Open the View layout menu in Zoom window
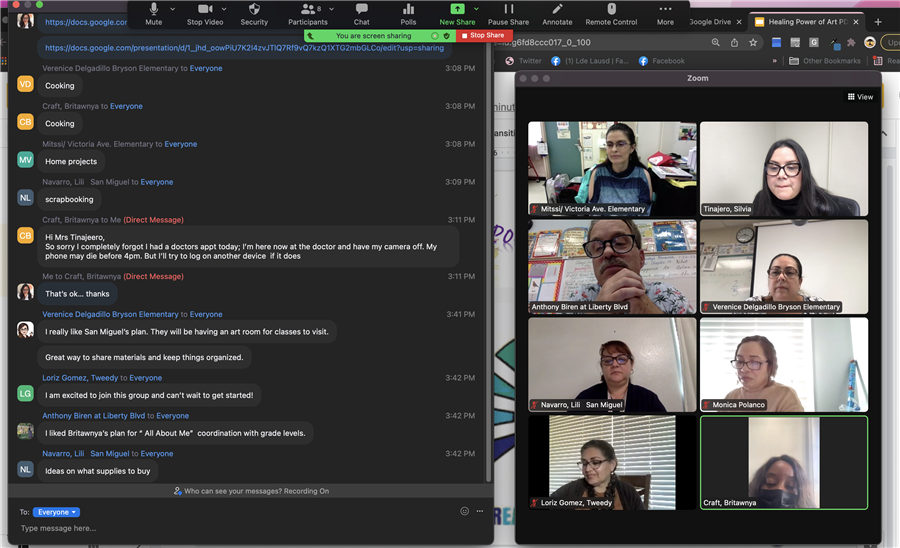Viewport: 900px width, 548px height. click(x=860, y=97)
